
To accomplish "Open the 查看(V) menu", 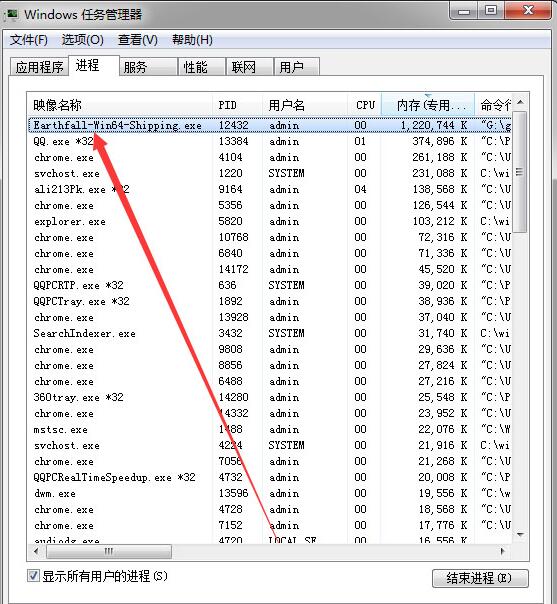I will [x=138, y=40].
